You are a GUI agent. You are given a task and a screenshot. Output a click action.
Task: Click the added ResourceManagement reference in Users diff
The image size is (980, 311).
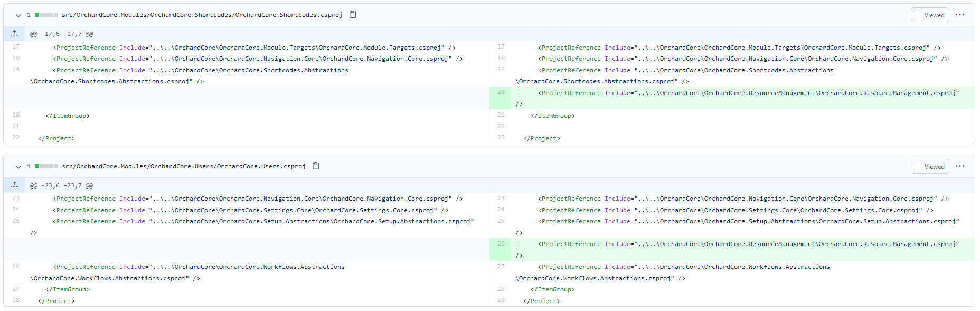tap(738, 250)
